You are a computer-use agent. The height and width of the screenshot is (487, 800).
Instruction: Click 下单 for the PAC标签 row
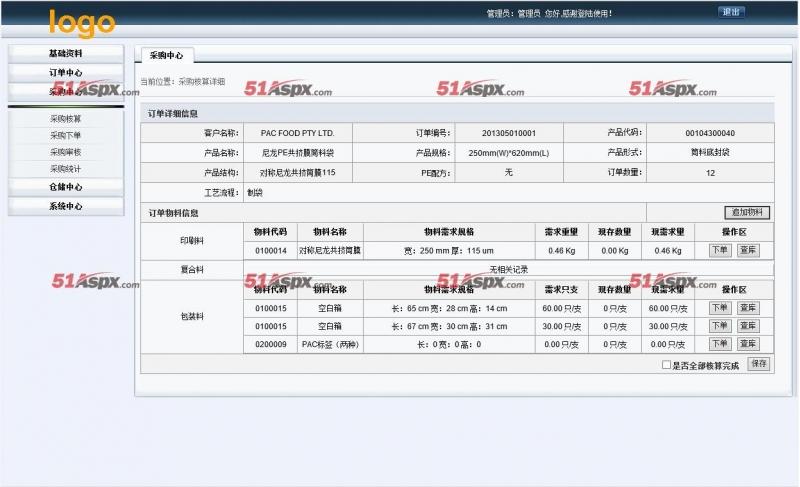coord(720,344)
